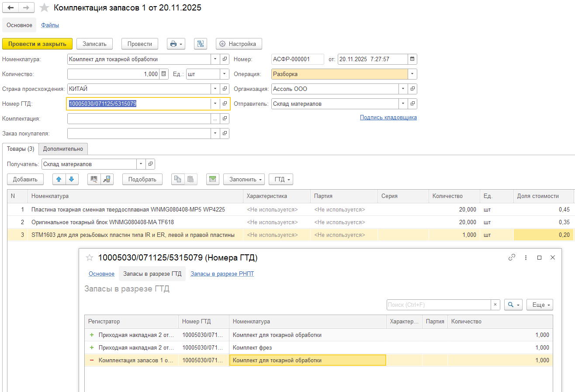Move row up with blue up arrow
Image resolution: width=575 pixels, height=392 pixels.
(59, 179)
